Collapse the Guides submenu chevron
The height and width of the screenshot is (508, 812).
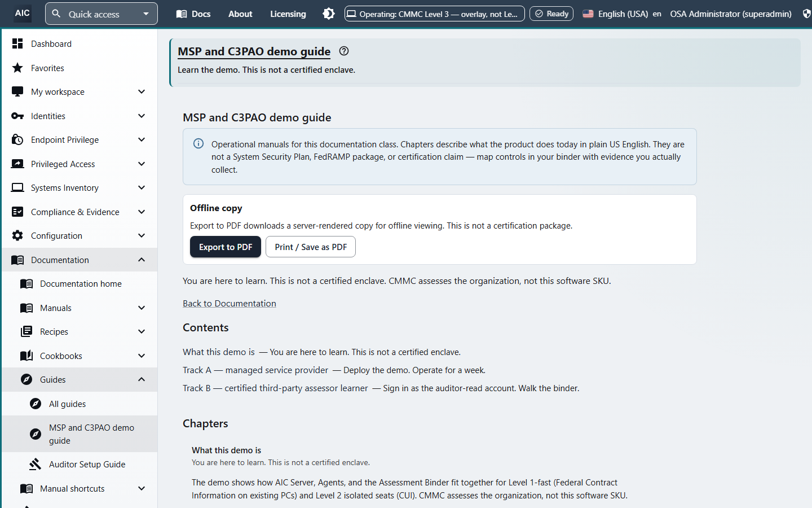pyautogui.click(x=142, y=379)
